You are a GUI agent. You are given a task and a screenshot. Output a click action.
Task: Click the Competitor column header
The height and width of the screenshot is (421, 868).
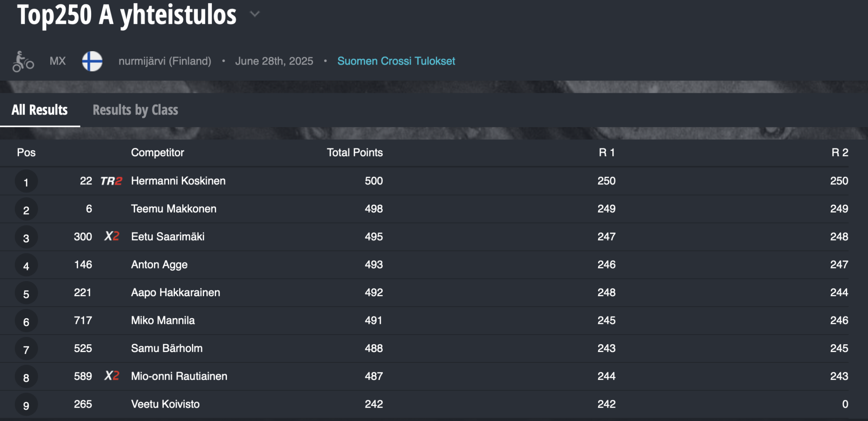coord(158,153)
